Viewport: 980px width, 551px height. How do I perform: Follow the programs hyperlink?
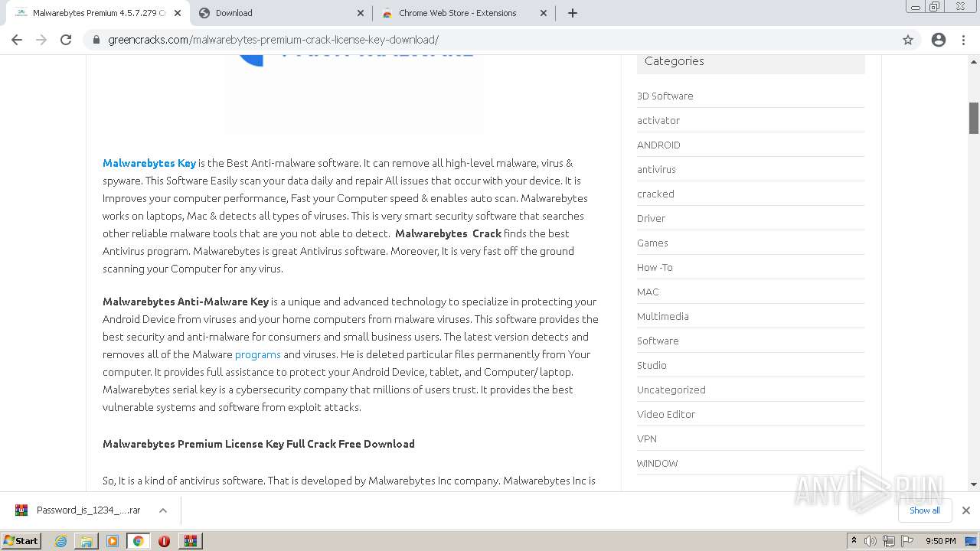(x=258, y=354)
